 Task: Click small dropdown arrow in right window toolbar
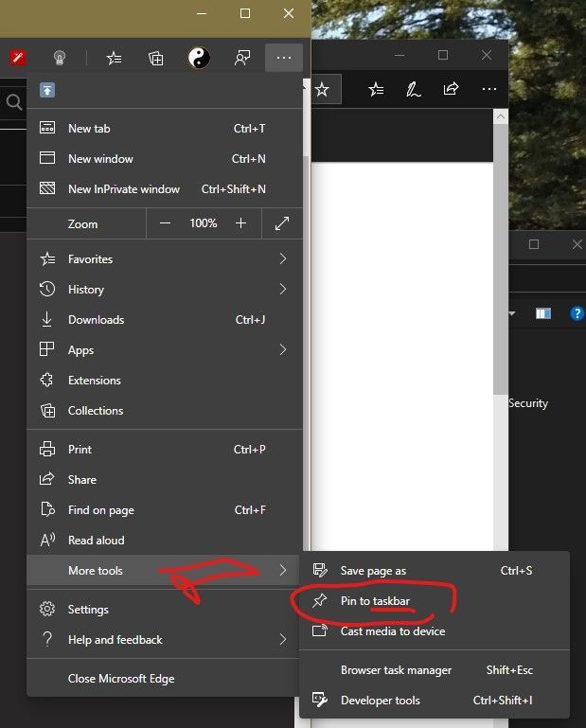tap(512, 314)
